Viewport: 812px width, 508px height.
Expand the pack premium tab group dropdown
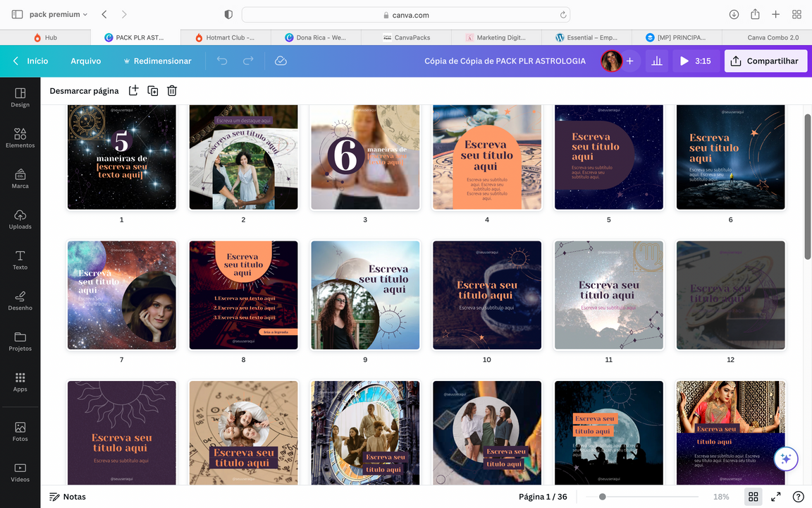[x=59, y=14]
